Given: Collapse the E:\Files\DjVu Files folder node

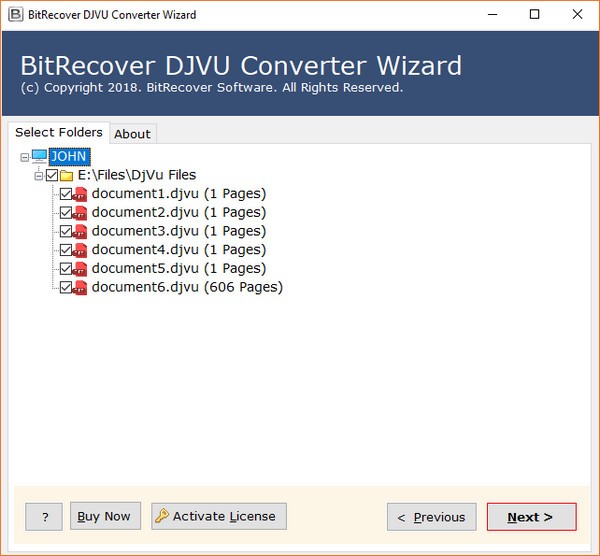Looking at the screenshot, I should click(39, 176).
